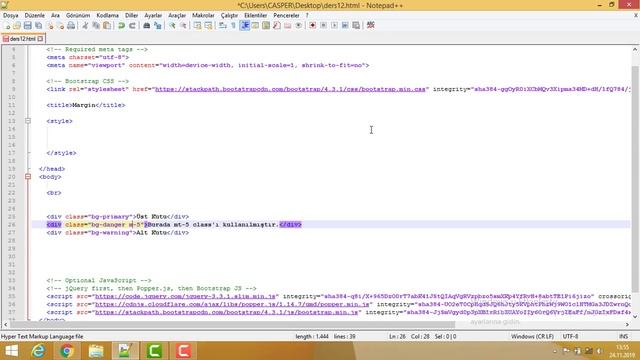Viewport: 640px width, 360px height.
Task: Save recorded macro toolbar icon
Action: click(x=356, y=25)
